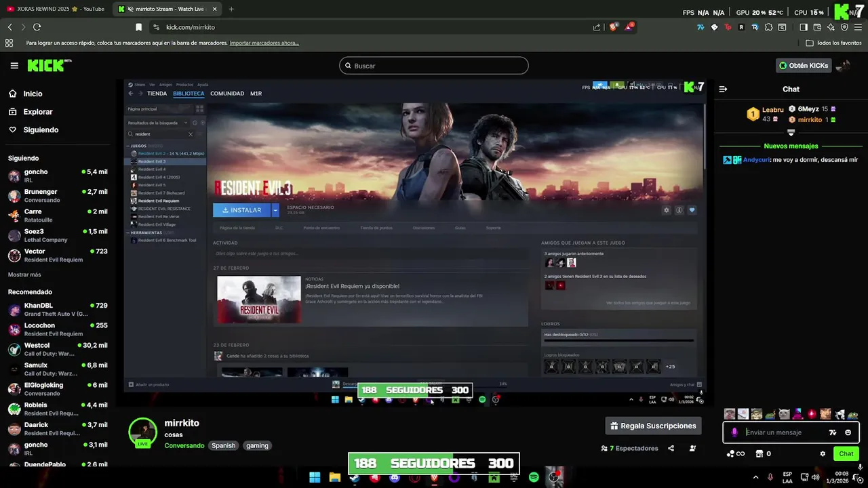
Task: Open the chat shop icon
Action: click(759, 453)
